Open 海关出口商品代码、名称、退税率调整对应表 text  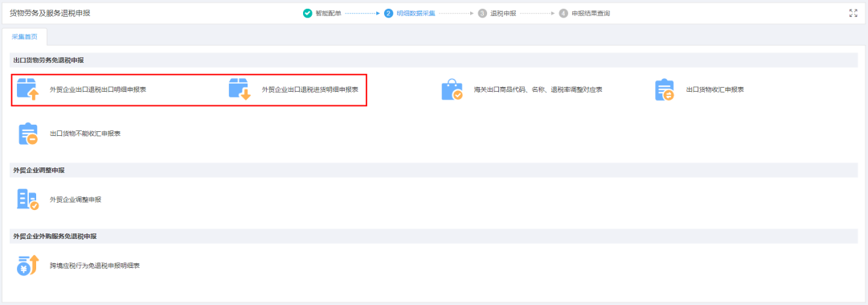(538, 89)
